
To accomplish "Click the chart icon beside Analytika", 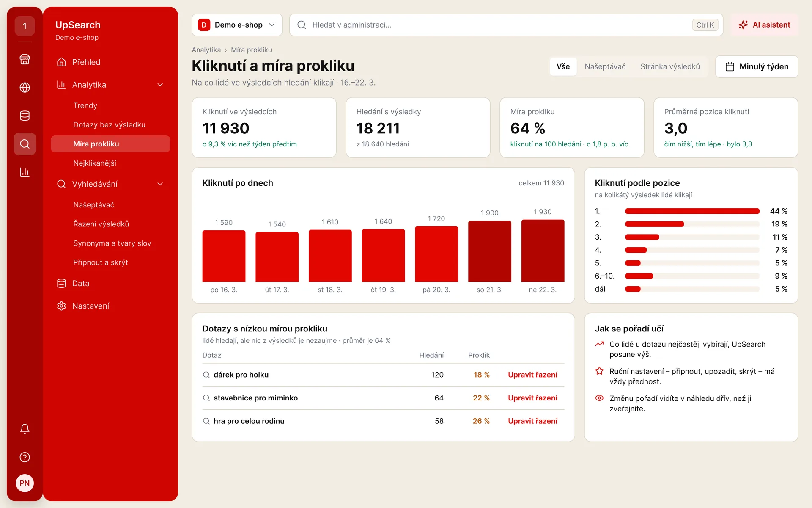I will tap(61, 85).
